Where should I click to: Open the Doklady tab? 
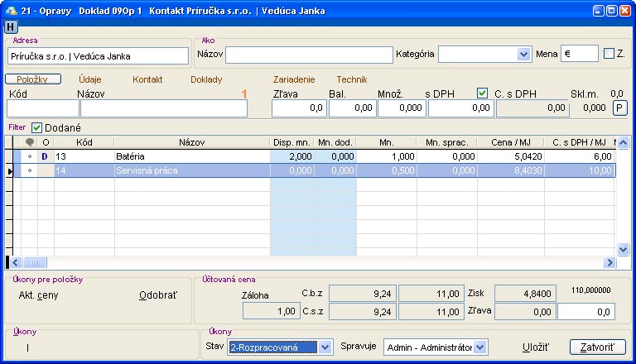tap(206, 79)
